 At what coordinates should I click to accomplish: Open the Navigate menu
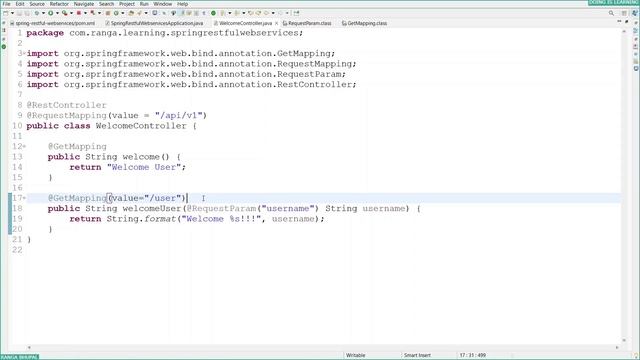tap(84, 4)
